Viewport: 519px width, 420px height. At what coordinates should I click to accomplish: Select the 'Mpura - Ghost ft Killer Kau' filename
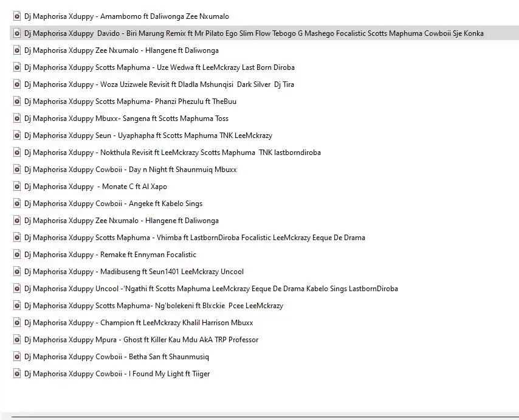[x=142, y=340]
